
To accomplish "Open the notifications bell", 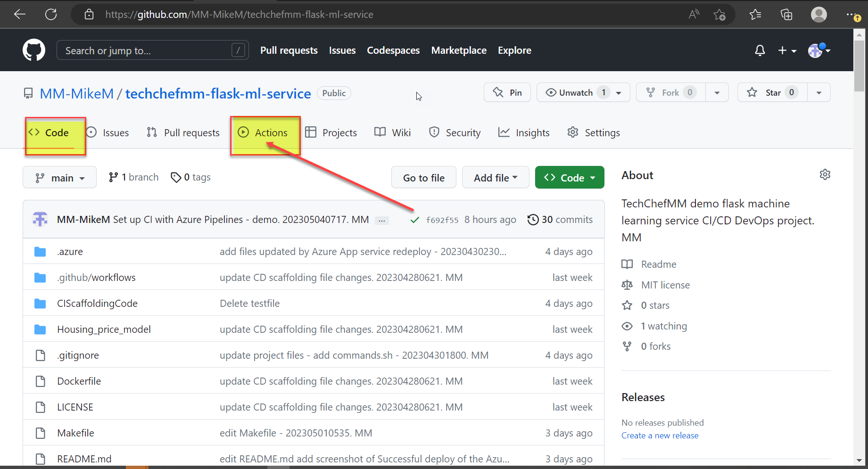I will pyautogui.click(x=760, y=50).
